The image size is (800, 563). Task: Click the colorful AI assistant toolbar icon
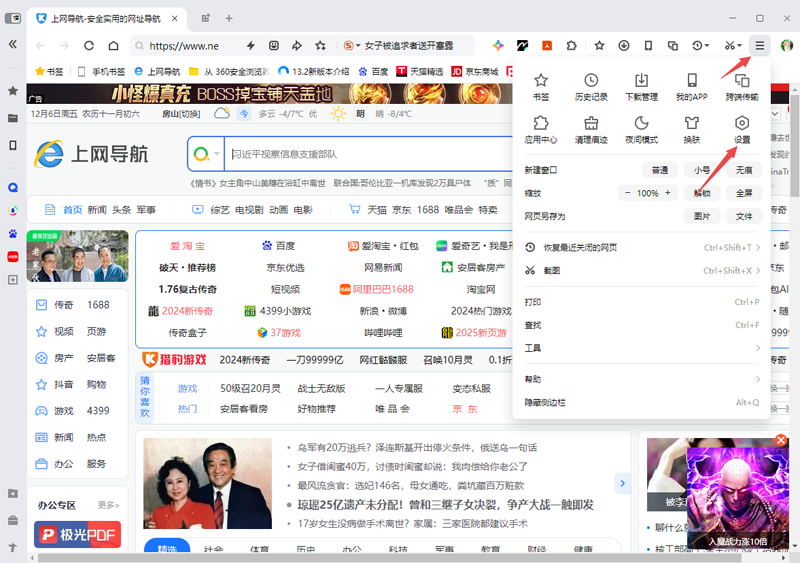click(498, 46)
